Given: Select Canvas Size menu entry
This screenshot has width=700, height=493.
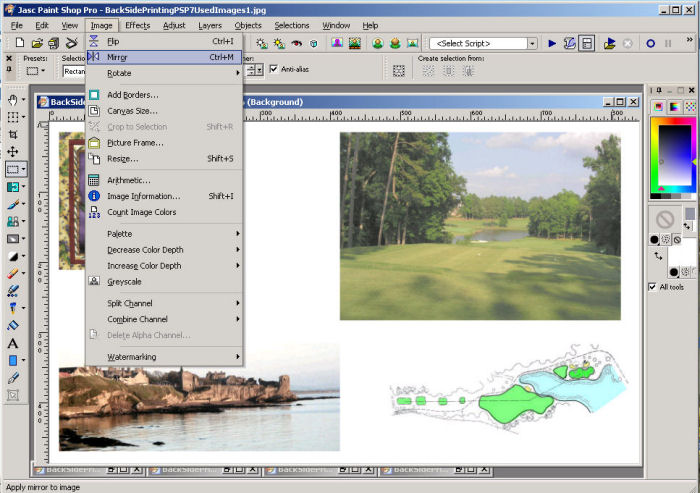Looking at the screenshot, I should click(x=132, y=111).
